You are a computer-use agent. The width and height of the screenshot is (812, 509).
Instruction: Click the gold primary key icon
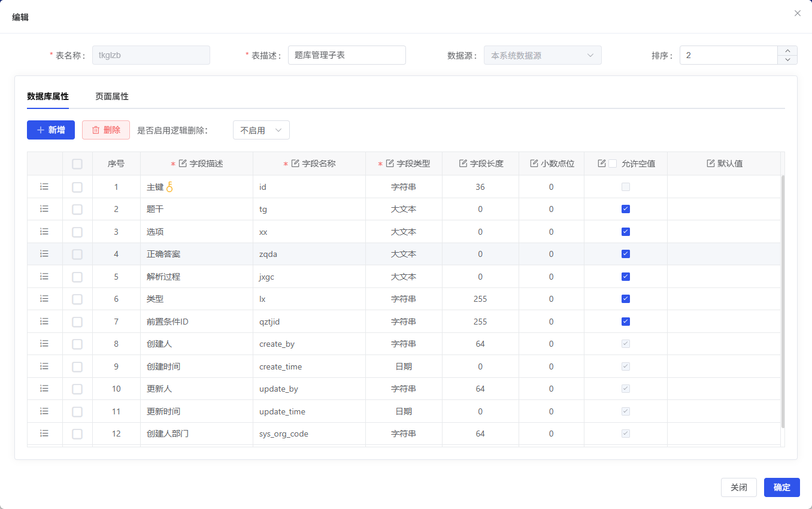(x=169, y=187)
